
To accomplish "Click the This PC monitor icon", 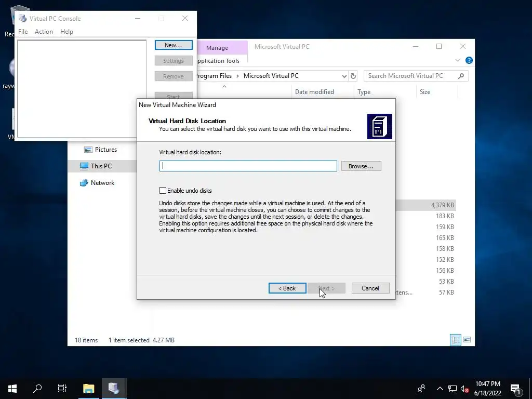I will tap(84, 166).
